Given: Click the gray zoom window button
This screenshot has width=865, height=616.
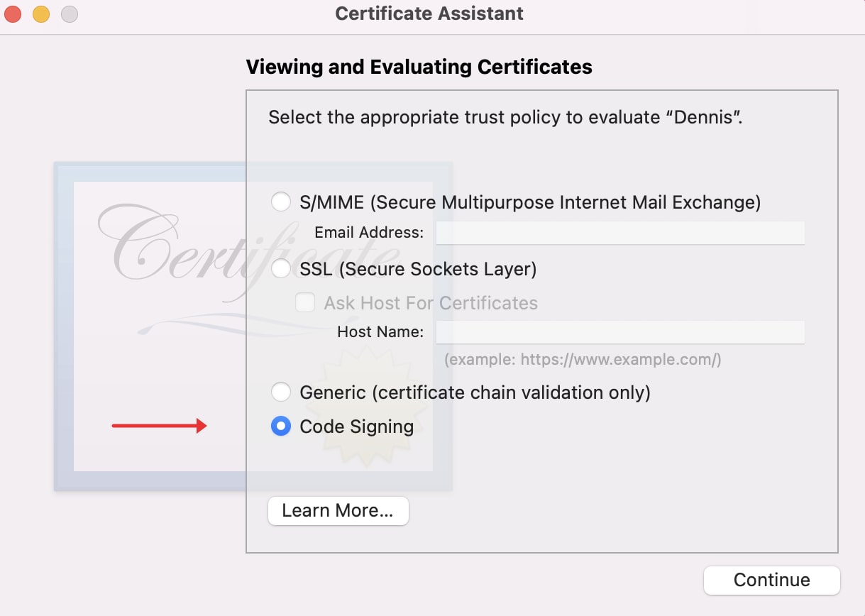Looking at the screenshot, I should (69, 13).
